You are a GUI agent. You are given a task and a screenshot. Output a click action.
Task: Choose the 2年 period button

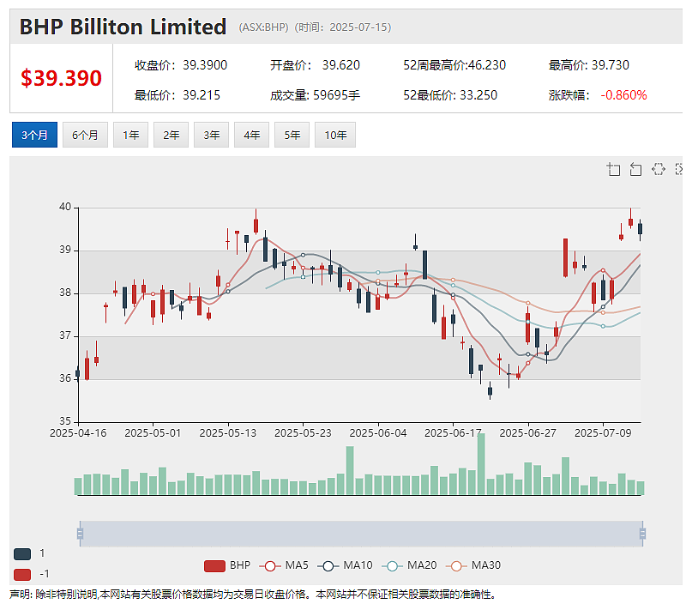pos(171,135)
